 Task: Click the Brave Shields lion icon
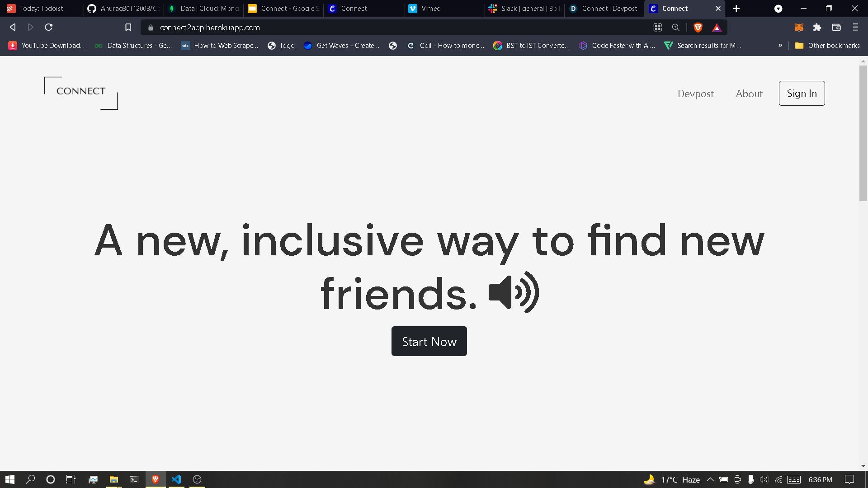(698, 28)
